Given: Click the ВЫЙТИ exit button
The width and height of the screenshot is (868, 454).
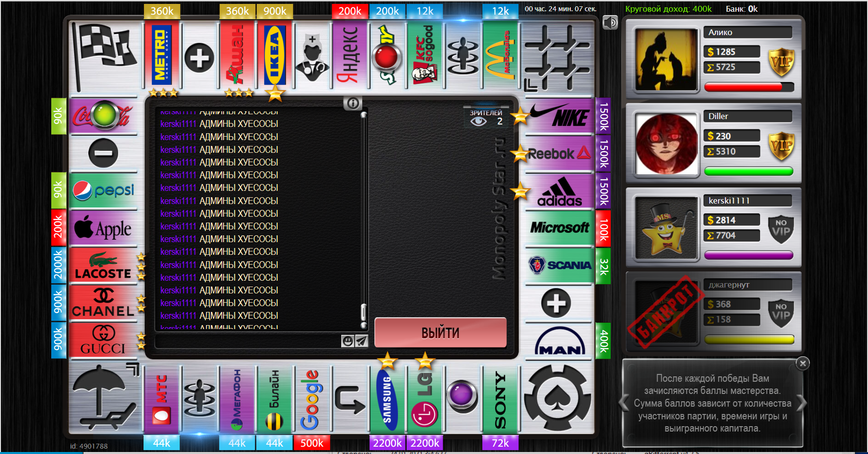Looking at the screenshot, I should click(440, 332).
